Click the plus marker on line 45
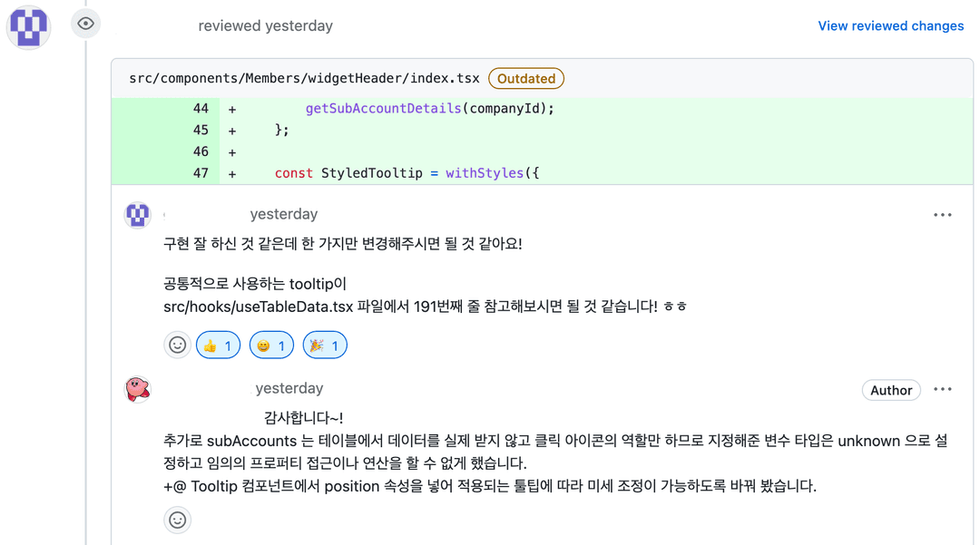 tap(232, 131)
